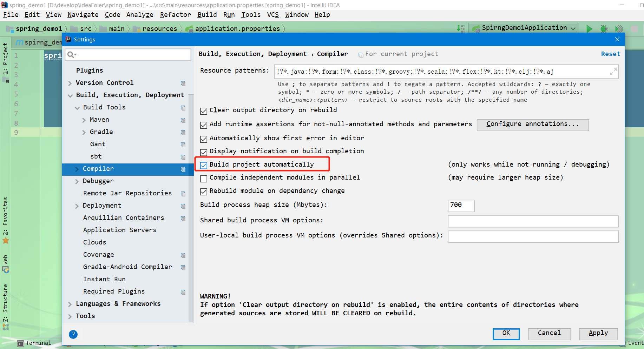The width and height of the screenshot is (644, 349).
Task: Click the Reset link
Action: tap(610, 54)
